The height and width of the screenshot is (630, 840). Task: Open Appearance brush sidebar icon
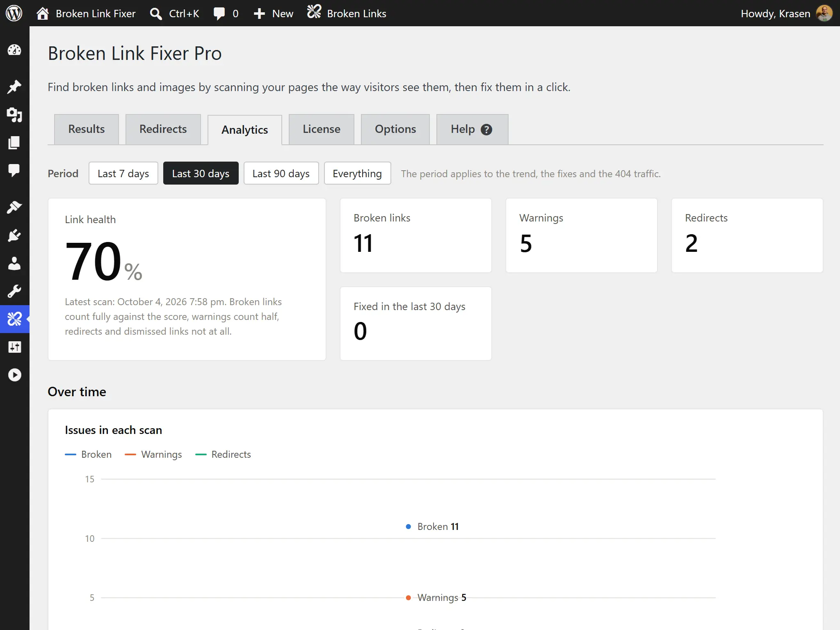(x=14, y=208)
